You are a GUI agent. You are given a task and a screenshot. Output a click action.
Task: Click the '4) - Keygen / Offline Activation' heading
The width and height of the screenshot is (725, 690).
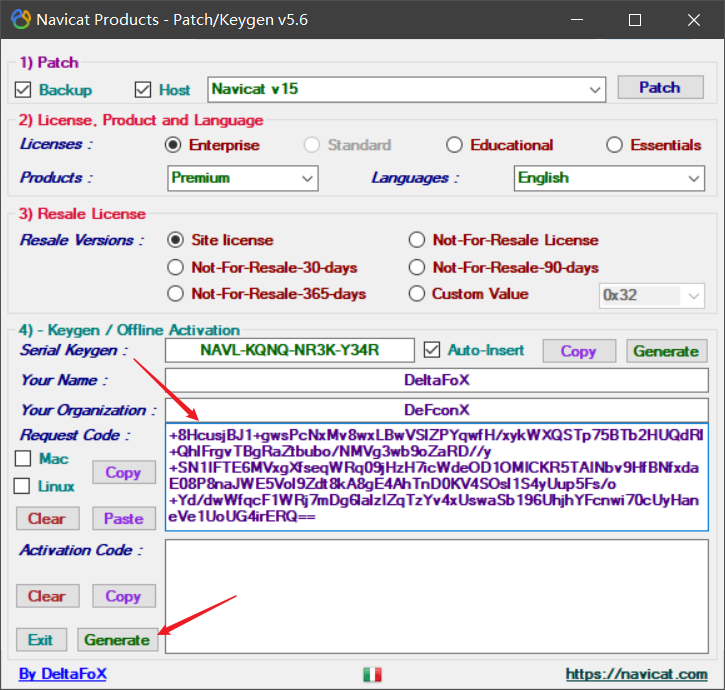(x=129, y=330)
